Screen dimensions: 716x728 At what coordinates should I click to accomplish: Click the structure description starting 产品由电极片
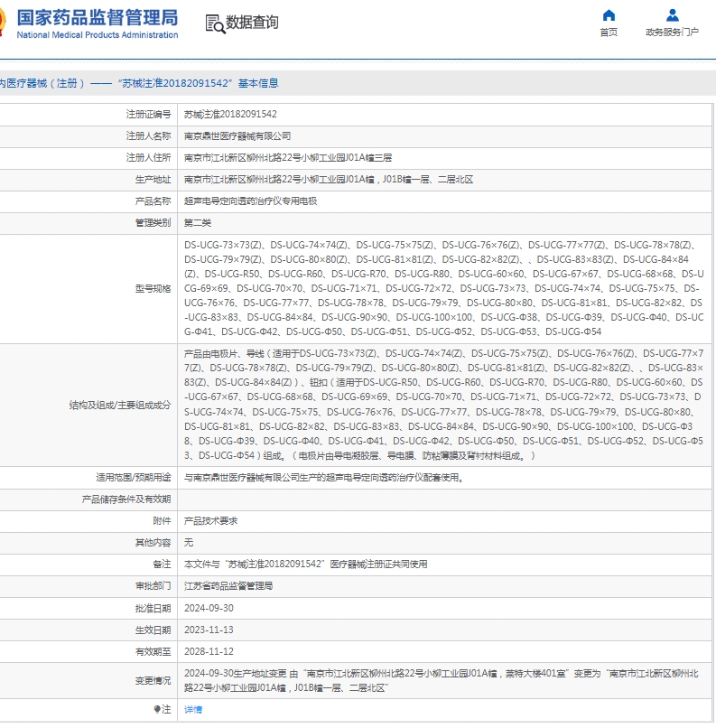tap(444, 405)
